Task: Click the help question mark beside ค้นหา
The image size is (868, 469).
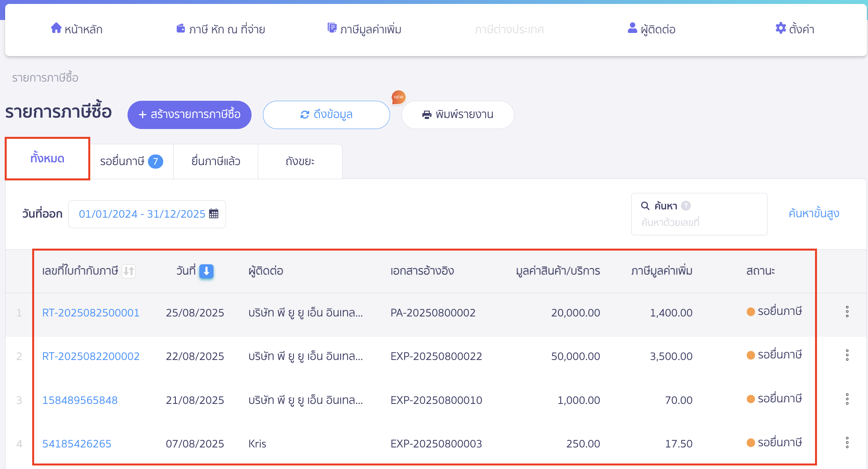Action: tap(686, 205)
